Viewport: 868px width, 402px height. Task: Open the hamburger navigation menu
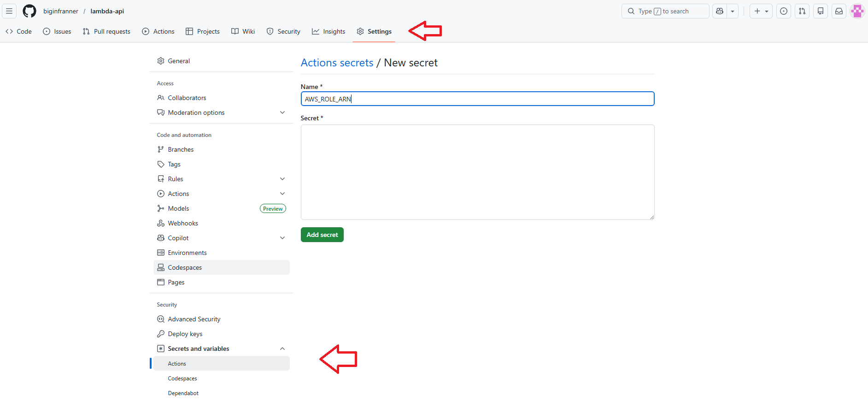point(9,11)
